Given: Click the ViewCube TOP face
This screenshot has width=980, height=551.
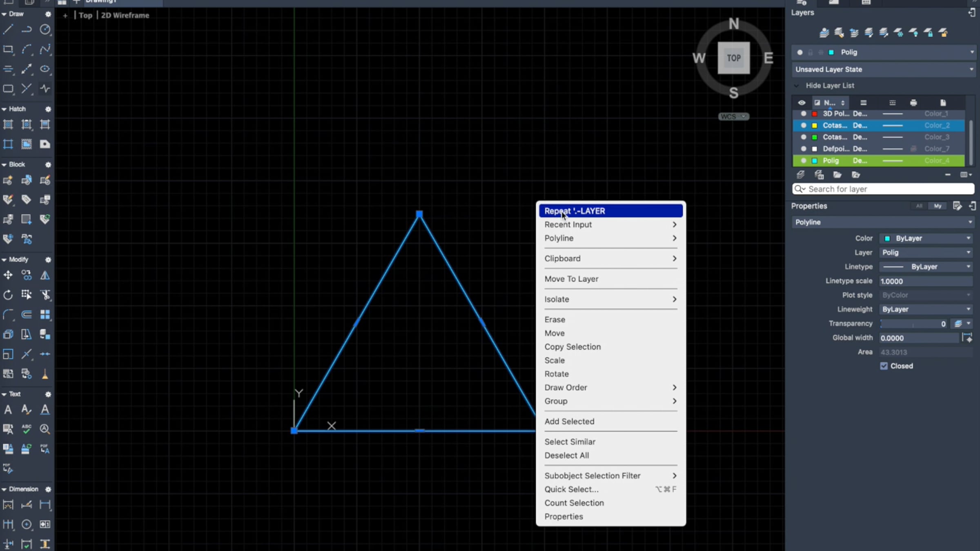Looking at the screenshot, I should [733, 58].
